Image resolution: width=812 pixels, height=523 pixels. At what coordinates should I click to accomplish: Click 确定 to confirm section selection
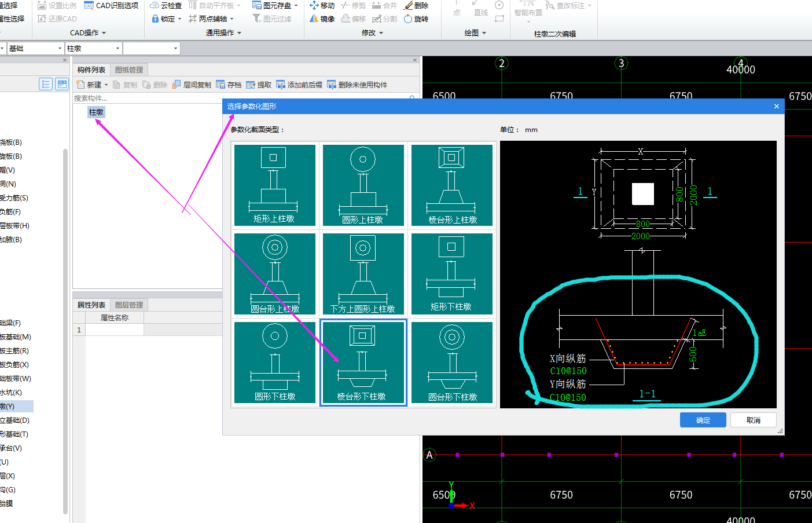tap(703, 420)
